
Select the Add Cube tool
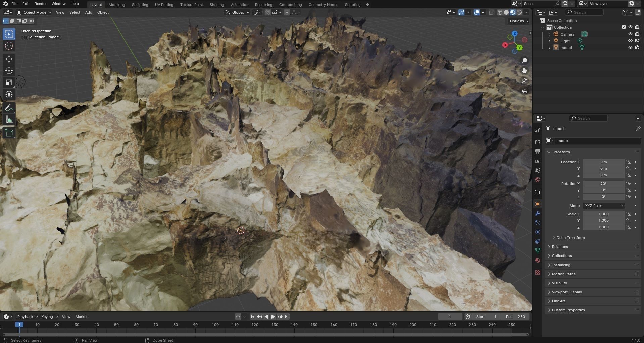tap(9, 133)
